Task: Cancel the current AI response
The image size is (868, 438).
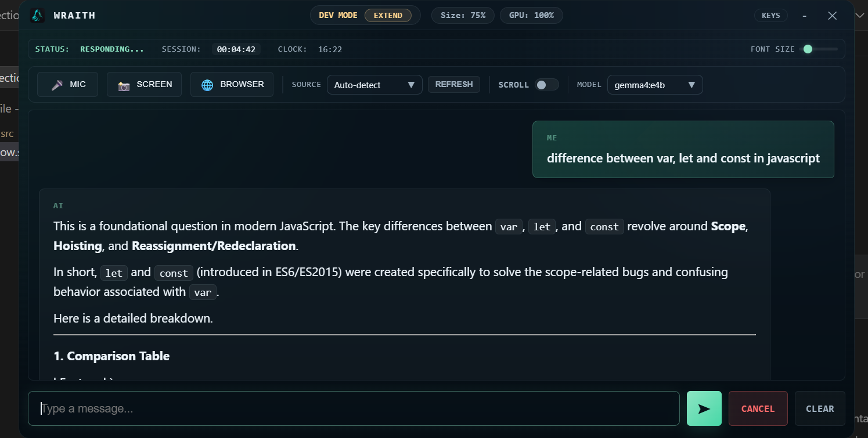Action: click(758, 408)
